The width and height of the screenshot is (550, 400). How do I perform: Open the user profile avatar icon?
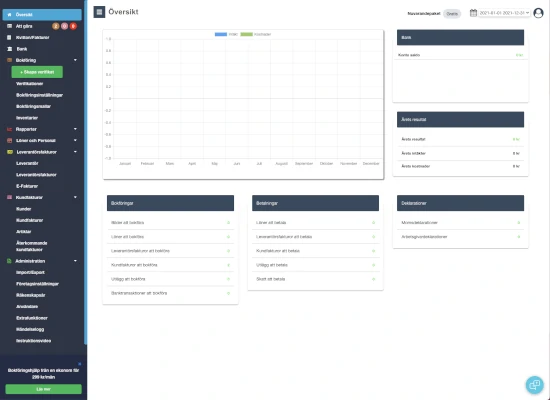[x=538, y=13]
